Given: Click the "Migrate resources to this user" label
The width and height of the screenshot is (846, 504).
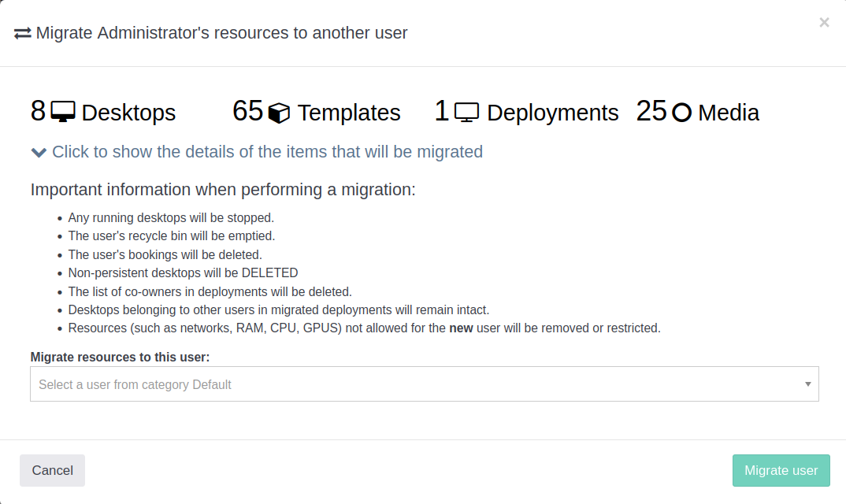Looking at the screenshot, I should click(120, 357).
